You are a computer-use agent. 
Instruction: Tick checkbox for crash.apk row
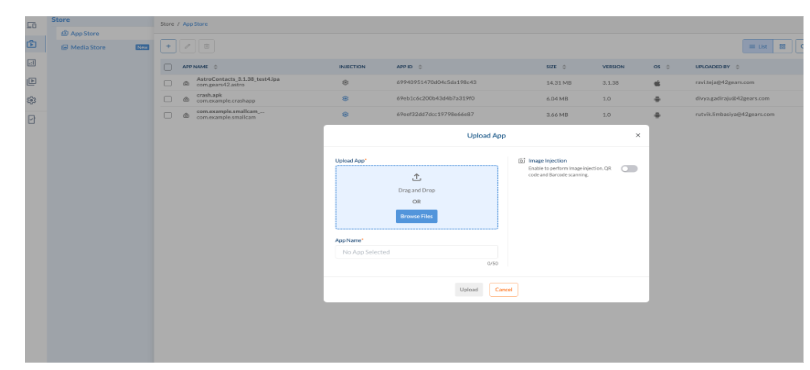(x=168, y=99)
